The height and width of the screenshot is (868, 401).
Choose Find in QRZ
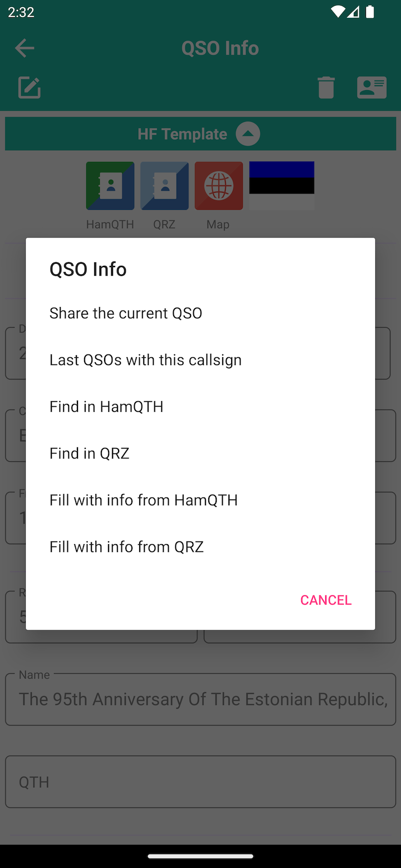89,453
